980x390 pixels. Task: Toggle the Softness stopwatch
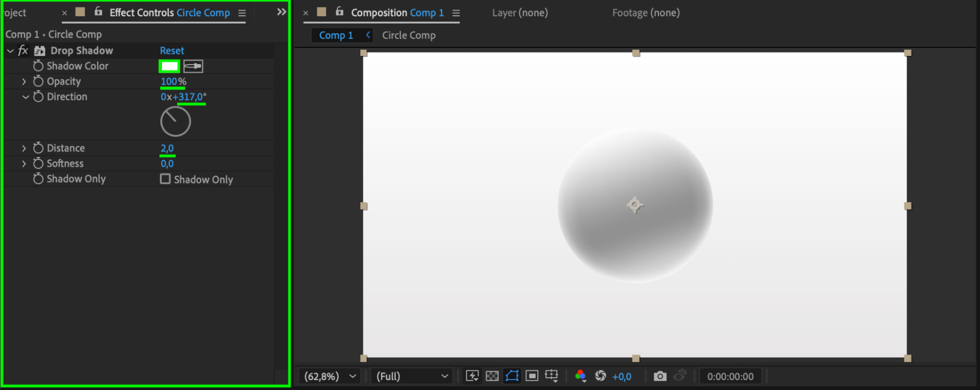[38, 163]
